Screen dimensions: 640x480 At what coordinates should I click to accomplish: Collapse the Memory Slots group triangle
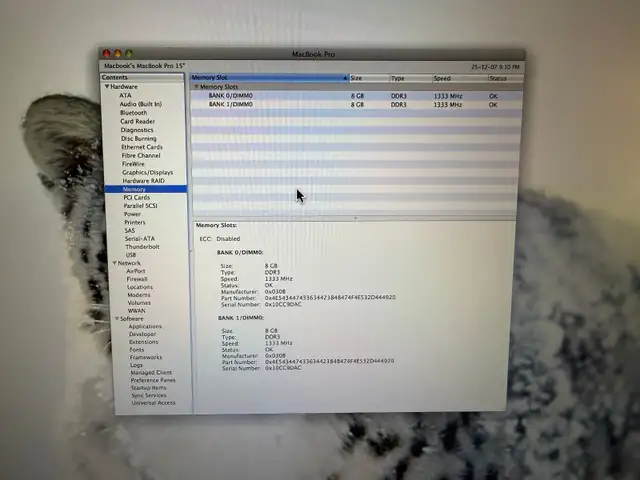196,87
